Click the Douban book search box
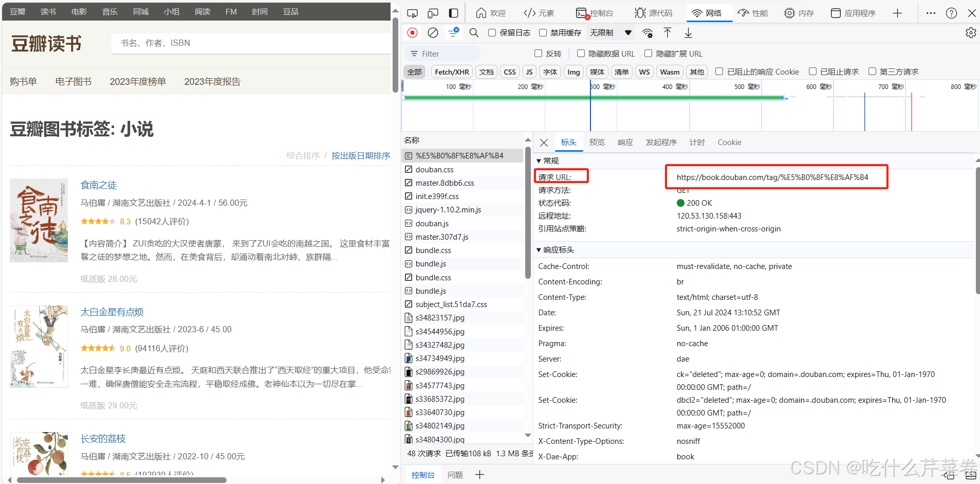Screen dimensions: 980x484 [x=251, y=43]
